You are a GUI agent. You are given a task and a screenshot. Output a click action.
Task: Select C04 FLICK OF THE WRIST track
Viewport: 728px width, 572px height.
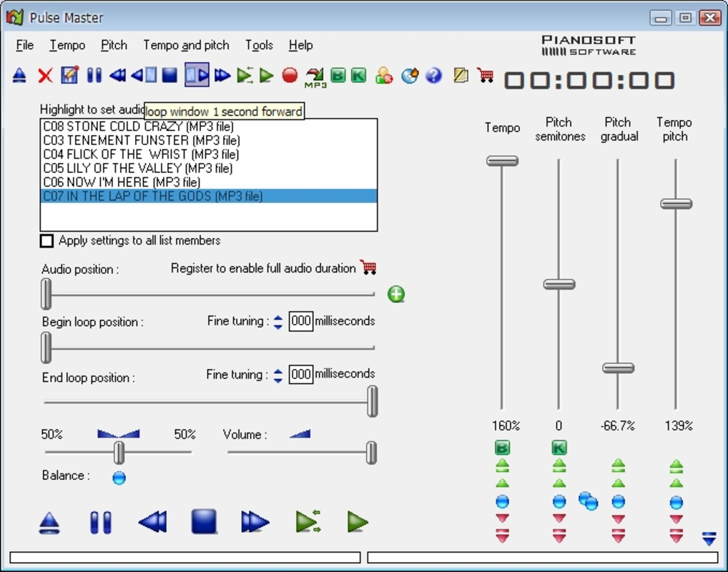pos(209,154)
